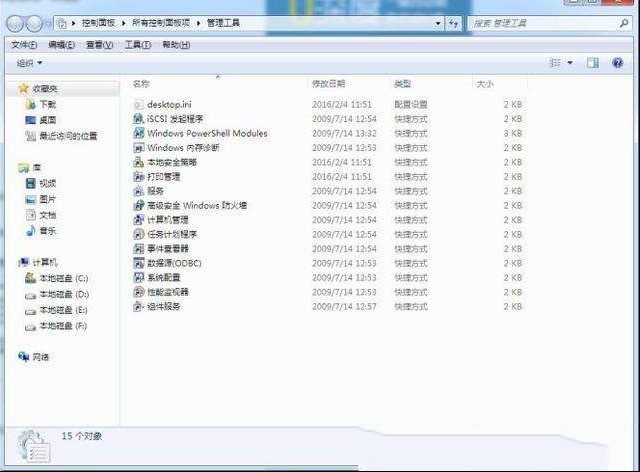This screenshot has height=472, width=640.
Task: Click the search magnifier icon
Action: 624,23
